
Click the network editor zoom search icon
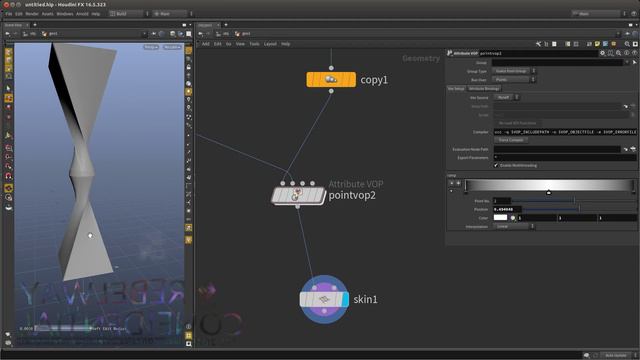click(627, 44)
